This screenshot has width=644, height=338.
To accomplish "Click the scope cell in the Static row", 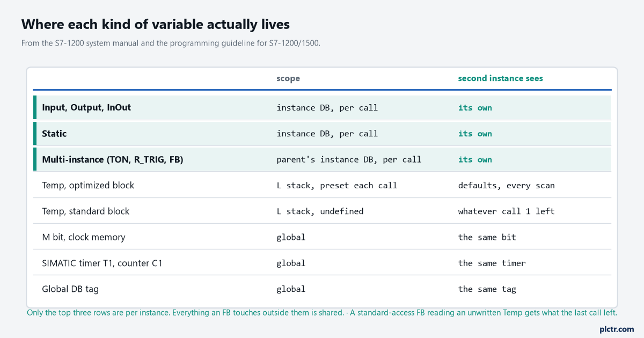I will point(327,134).
